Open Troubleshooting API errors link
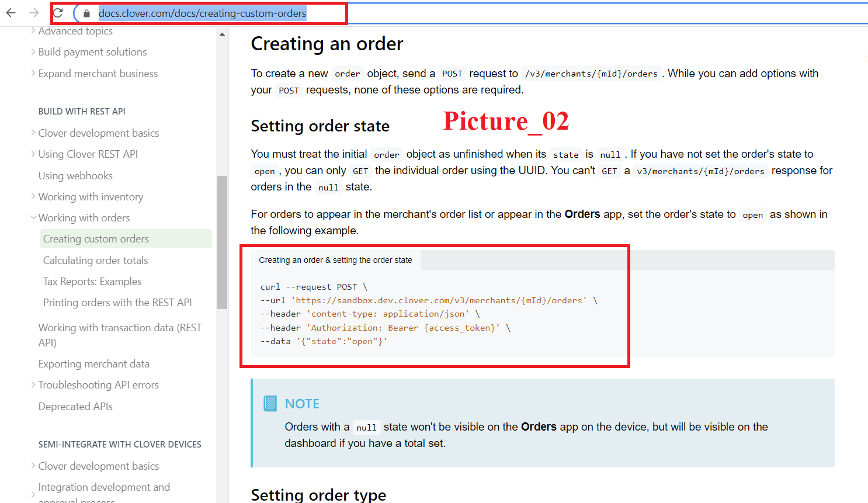The width and height of the screenshot is (868, 503). (x=98, y=385)
